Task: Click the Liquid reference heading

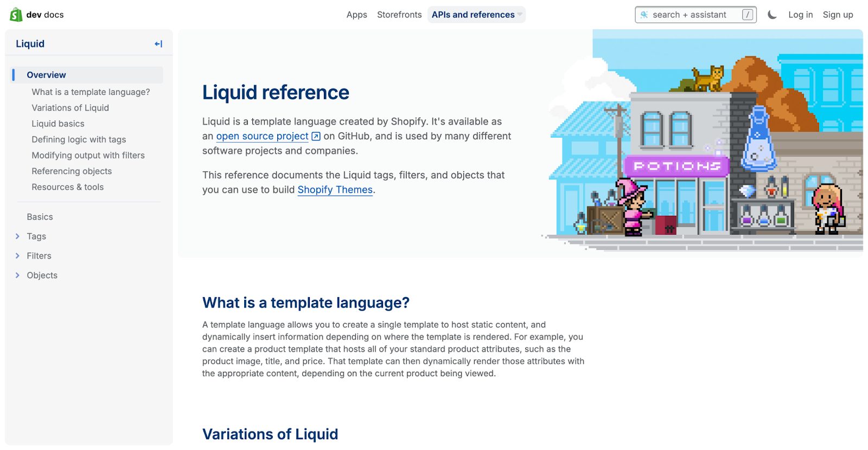Action: 276,93
